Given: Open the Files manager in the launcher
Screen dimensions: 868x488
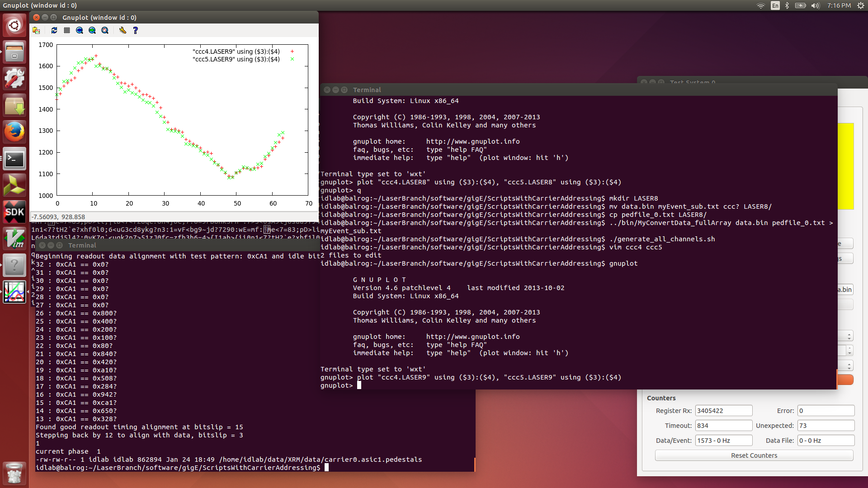Looking at the screenshot, I should (x=14, y=52).
